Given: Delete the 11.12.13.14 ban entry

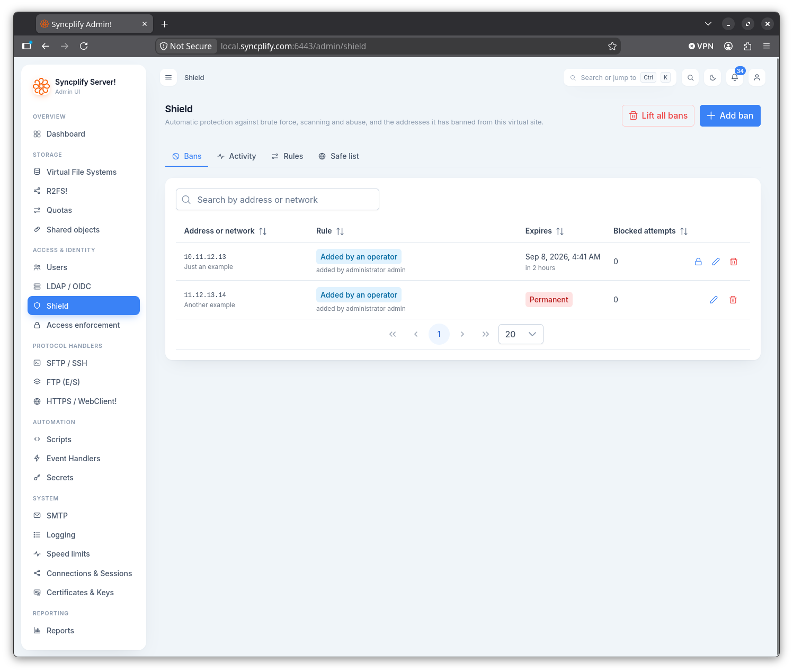Looking at the screenshot, I should (733, 300).
